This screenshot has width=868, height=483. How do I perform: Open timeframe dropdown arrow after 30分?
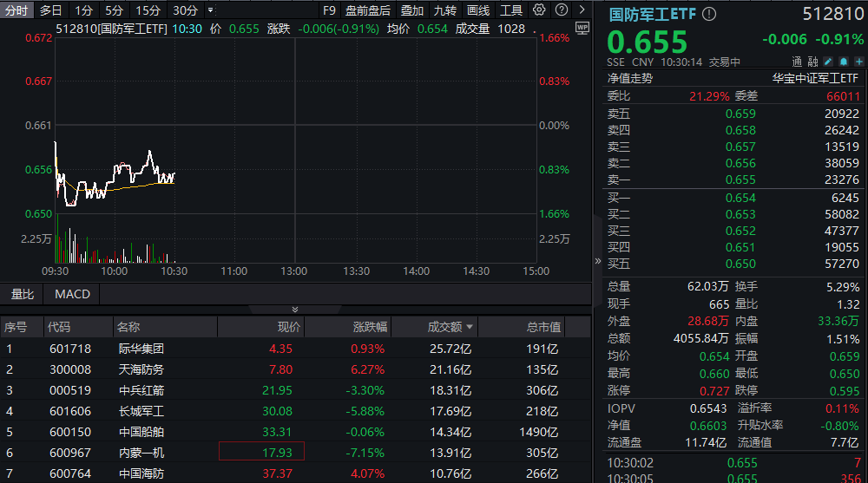[x=210, y=10]
